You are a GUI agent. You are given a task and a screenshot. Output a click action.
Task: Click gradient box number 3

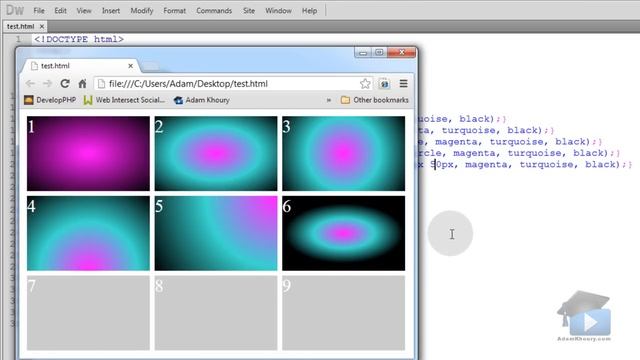coord(344,153)
